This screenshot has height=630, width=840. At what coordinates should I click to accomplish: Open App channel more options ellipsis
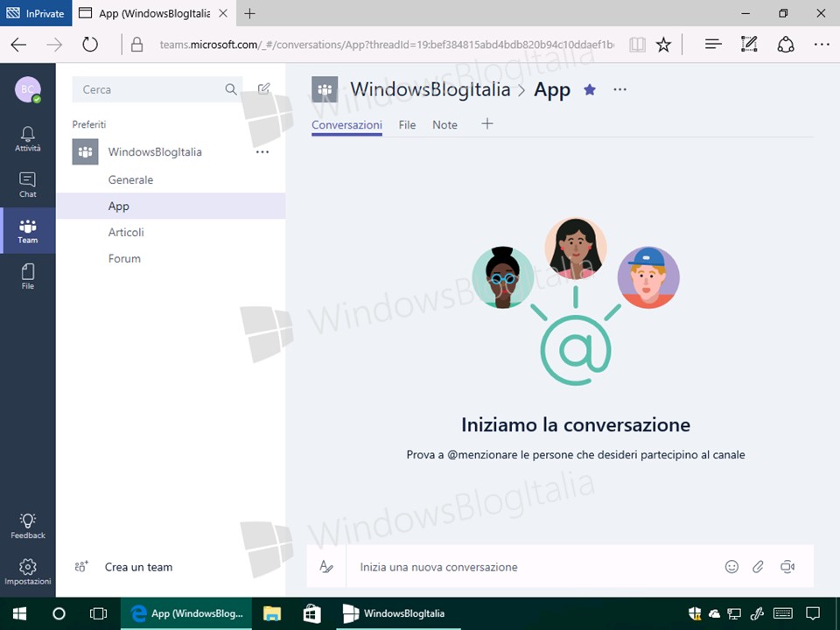tap(619, 89)
